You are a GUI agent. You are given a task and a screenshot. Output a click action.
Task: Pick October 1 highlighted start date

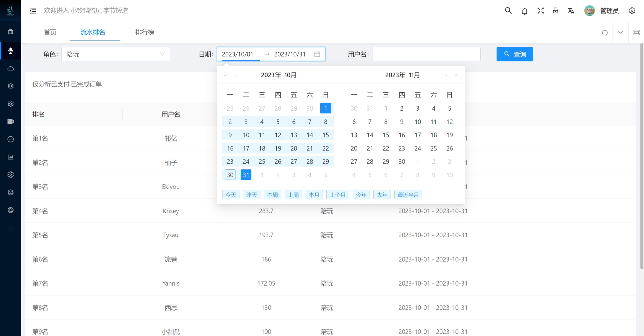coord(326,108)
